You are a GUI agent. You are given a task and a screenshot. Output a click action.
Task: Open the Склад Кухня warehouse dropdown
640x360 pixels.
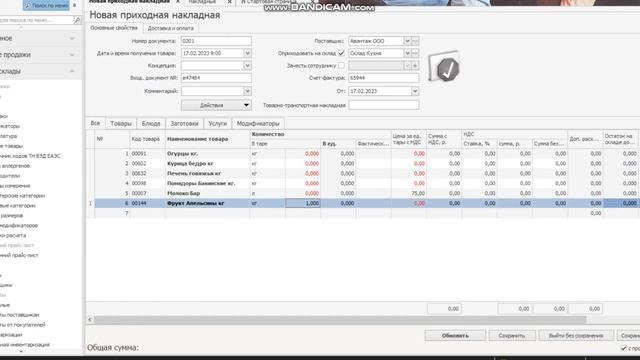point(407,53)
